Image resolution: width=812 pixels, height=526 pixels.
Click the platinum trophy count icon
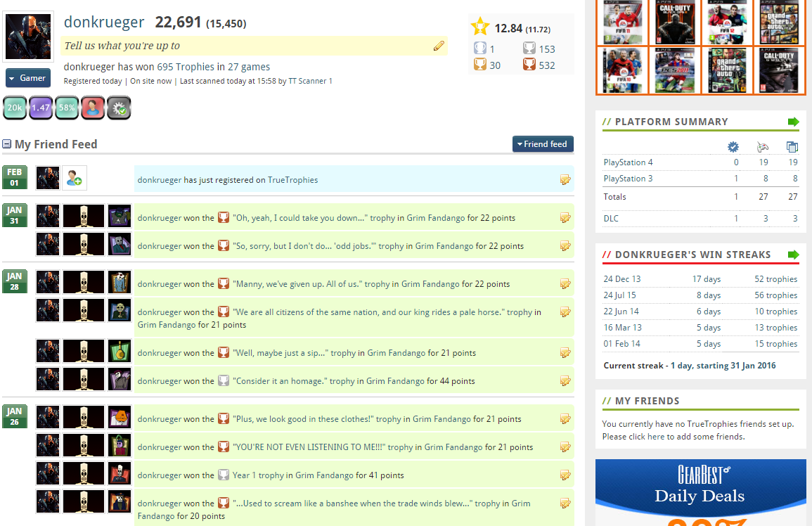pyautogui.click(x=480, y=49)
